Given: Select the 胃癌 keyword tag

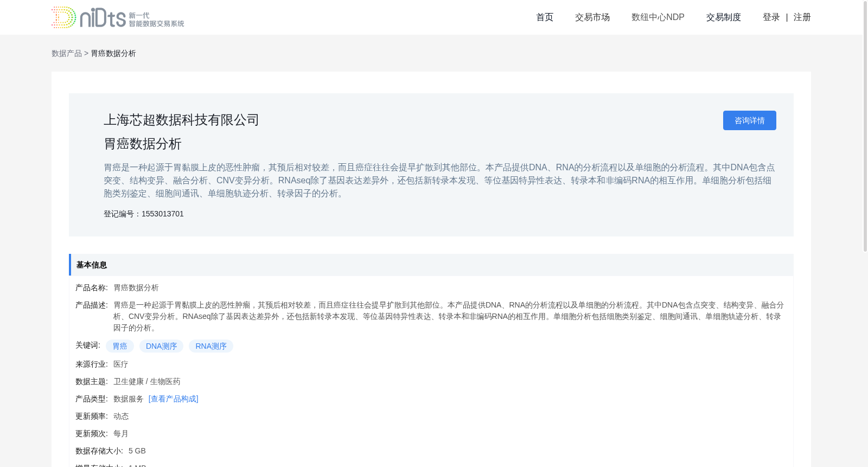Looking at the screenshot, I should coord(120,346).
